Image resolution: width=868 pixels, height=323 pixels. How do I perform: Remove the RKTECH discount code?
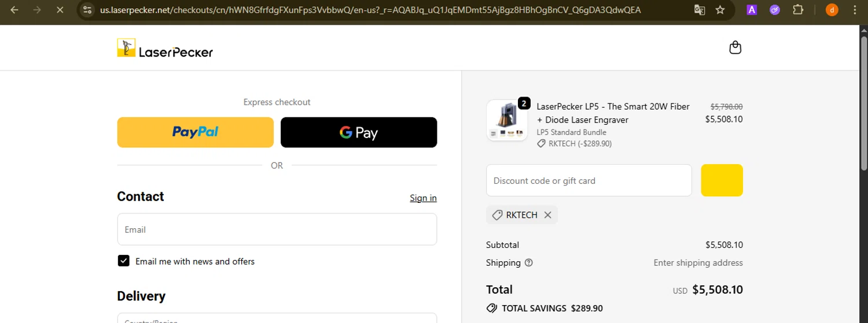(547, 215)
